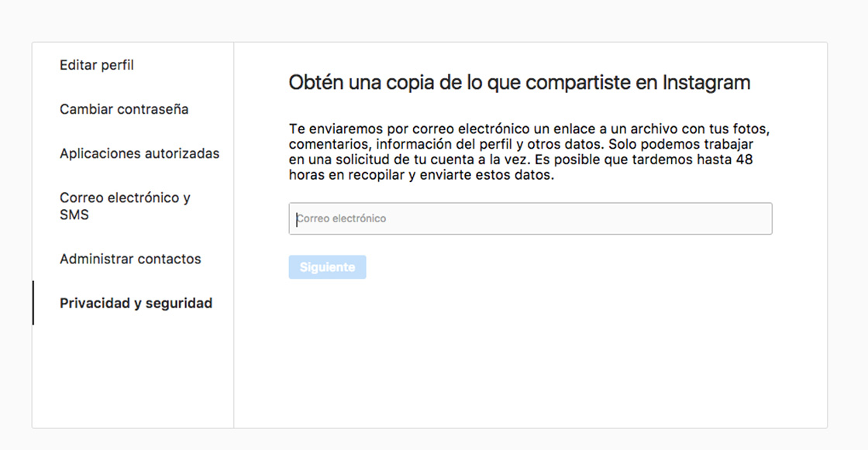Open Aplicaciones autorizadas in sidebar
868x450 pixels.
point(139,153)
